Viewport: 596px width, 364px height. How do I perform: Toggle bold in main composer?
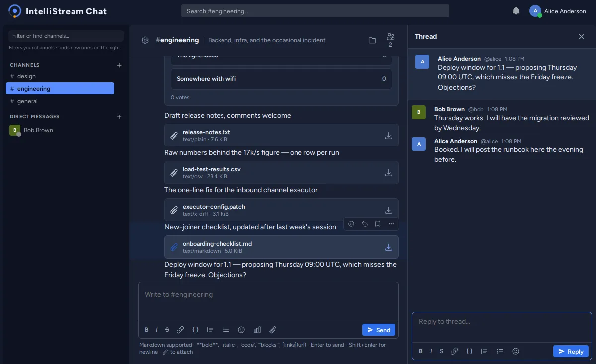click(147, 330)
